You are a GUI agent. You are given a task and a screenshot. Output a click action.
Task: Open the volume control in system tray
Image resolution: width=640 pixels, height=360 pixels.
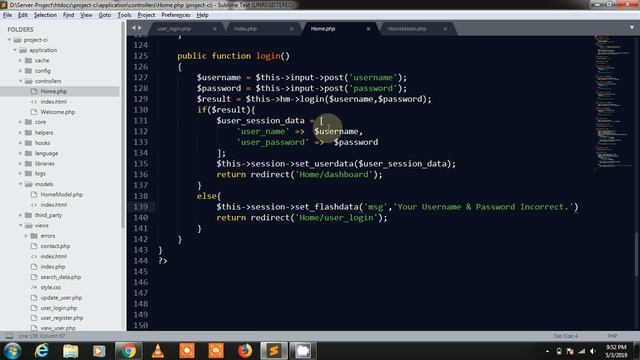click(593, 351)
